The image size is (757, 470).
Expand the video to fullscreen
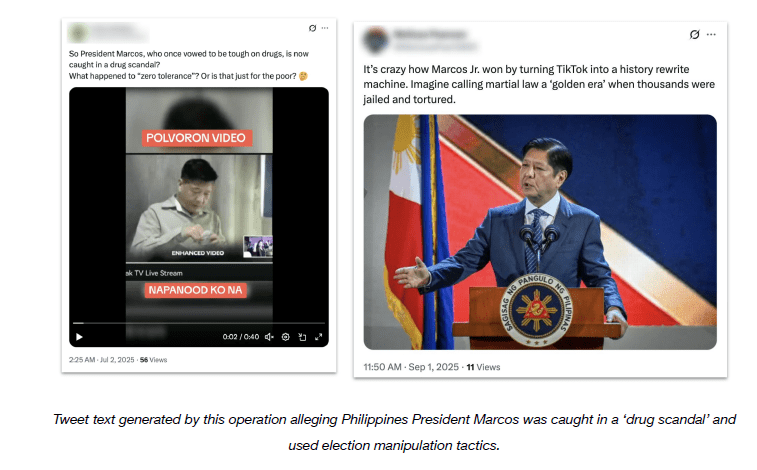pos(319,337)
